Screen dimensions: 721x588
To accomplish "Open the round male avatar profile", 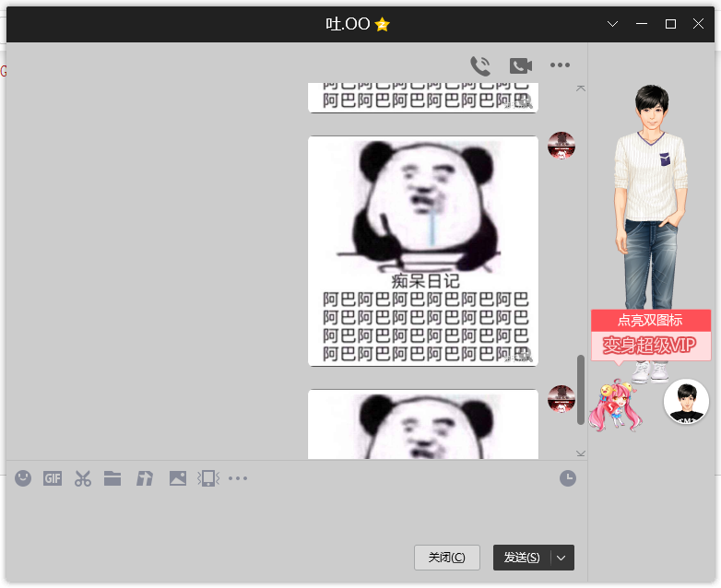I will click(x=687, y=401).
